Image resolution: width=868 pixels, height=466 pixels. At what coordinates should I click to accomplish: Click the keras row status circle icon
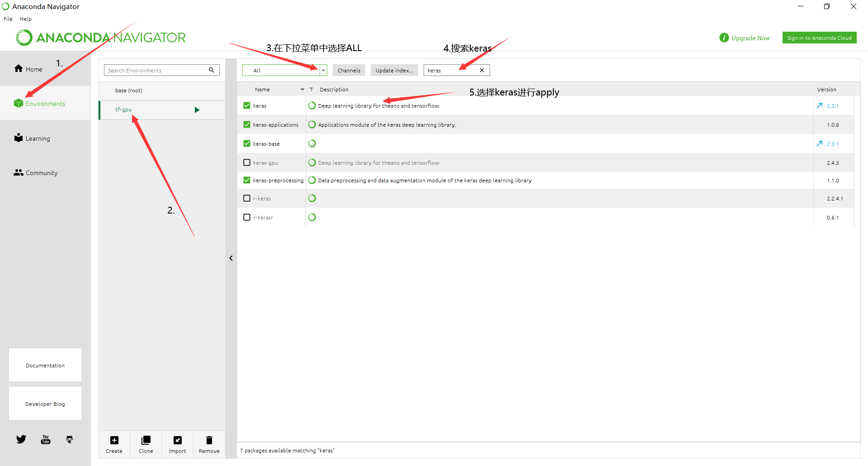(x=312, y=105)
